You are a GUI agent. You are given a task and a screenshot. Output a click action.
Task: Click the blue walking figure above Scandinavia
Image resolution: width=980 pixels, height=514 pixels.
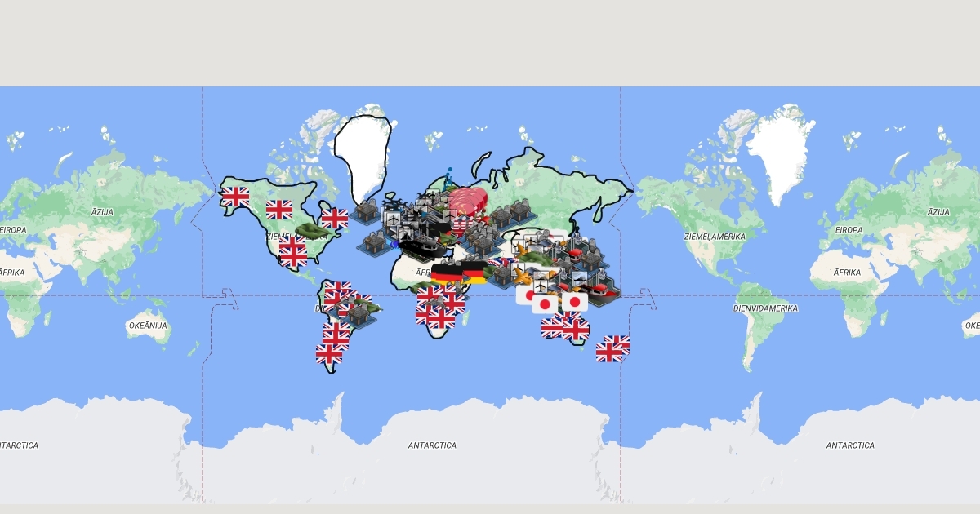tap(448, 177)
